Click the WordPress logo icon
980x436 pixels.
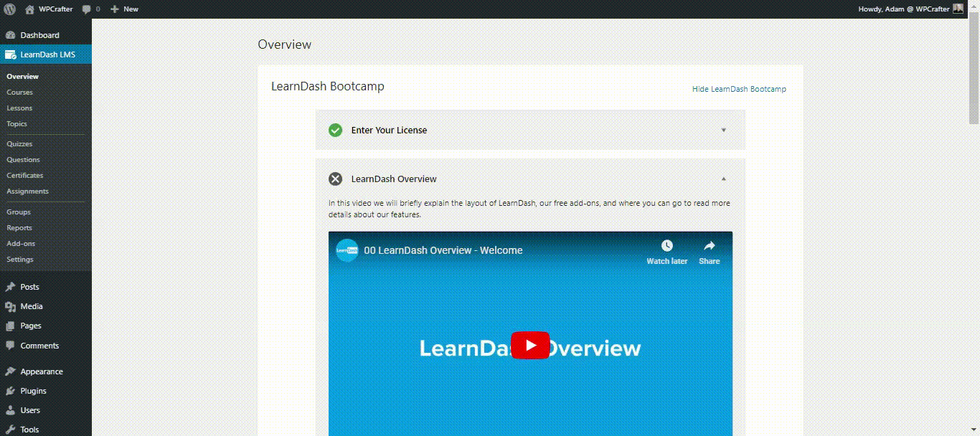(x=10, y=9)
